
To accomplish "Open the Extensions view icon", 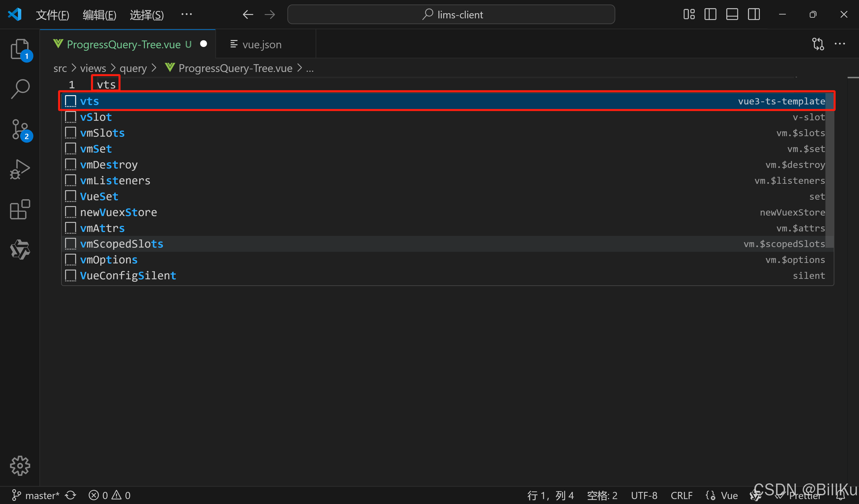I will coord(20,209).
